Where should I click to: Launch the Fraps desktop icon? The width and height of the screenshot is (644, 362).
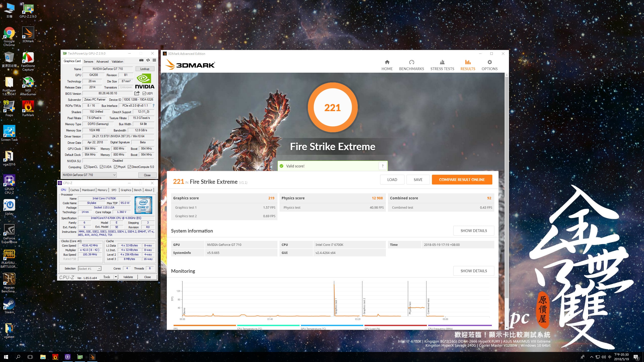(x=9, y=109)
